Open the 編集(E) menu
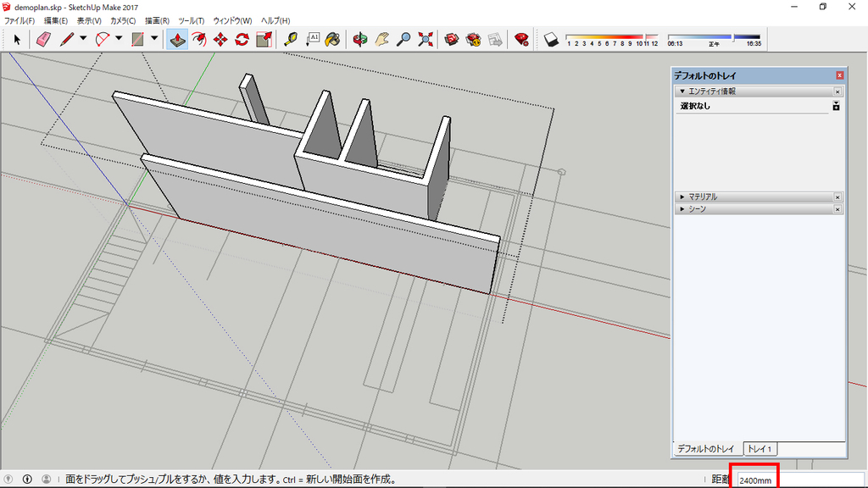The height and width of the screenshot is (488, 868). point(55,20)
